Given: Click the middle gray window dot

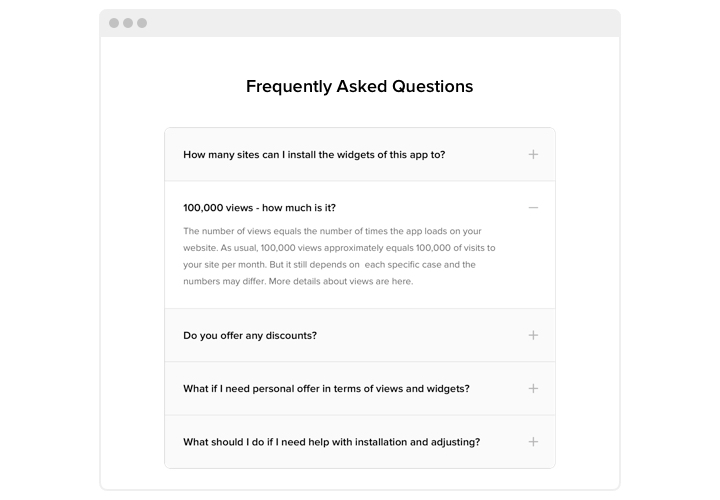Looking at the screenshot, I should [x=128, y=23].
